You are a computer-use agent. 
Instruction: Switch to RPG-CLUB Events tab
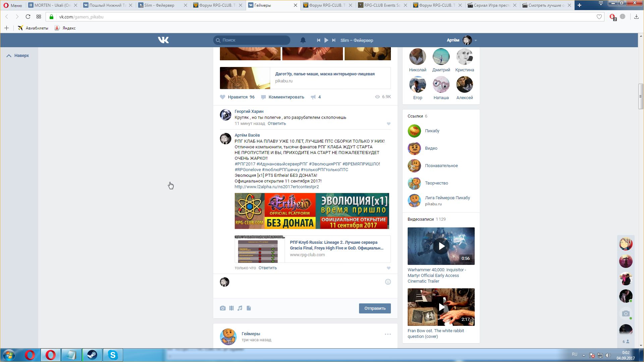(383, 5)
